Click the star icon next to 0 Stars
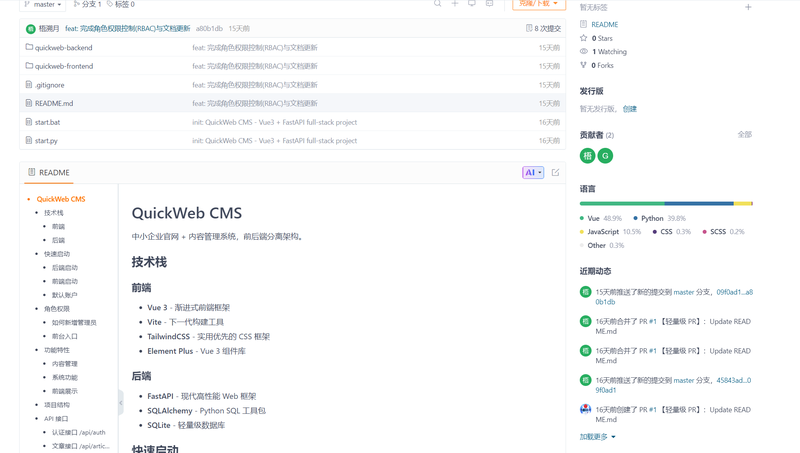This screenshot has width=800, height=453. [584, 38]
